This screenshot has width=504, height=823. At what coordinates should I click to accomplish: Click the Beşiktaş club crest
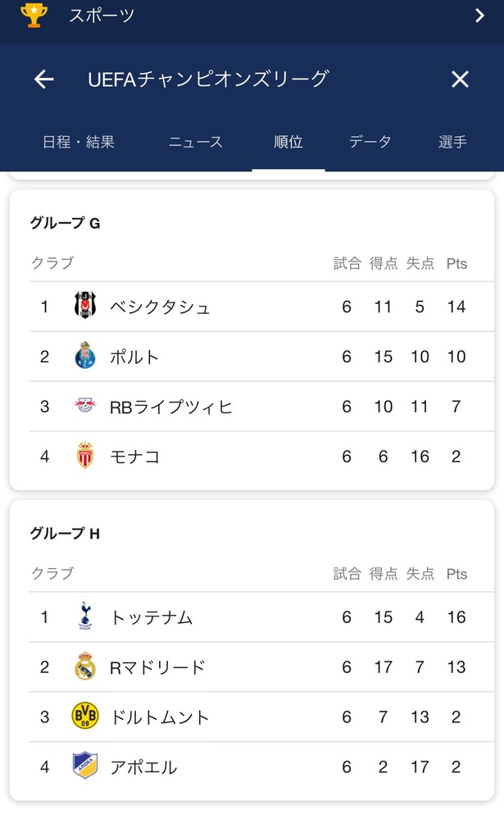[x=85, y=306]
